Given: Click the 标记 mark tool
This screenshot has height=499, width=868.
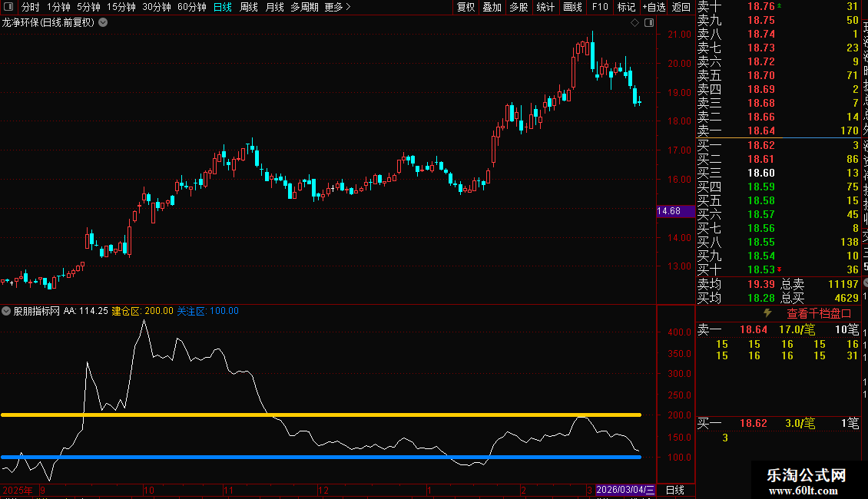Looking at the screenshot, I should point(626,7).
